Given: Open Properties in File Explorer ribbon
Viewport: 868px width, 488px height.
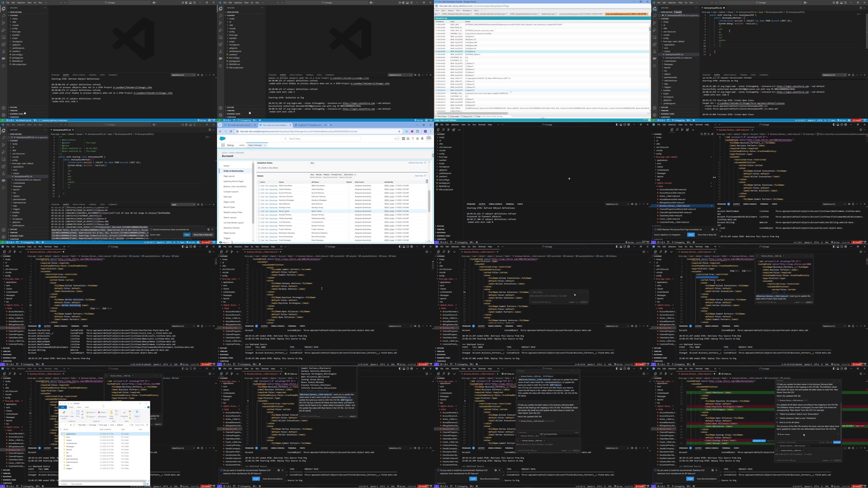Looking at the screenshot, I should pos(124,415).
